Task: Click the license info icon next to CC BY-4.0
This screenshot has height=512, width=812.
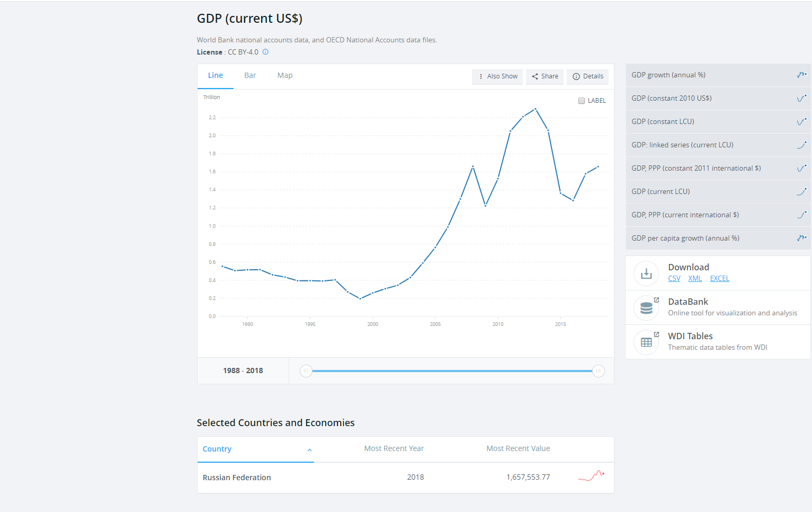Action: [265, 52]
